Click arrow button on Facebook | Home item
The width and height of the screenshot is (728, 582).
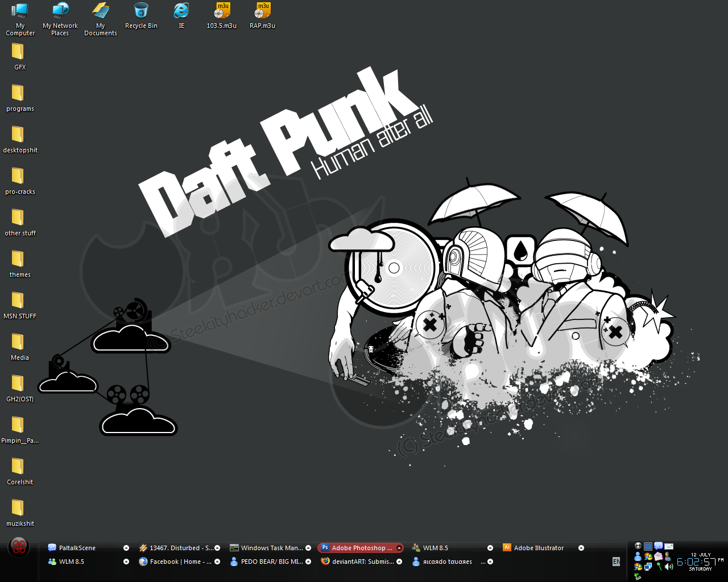[217, 562]
